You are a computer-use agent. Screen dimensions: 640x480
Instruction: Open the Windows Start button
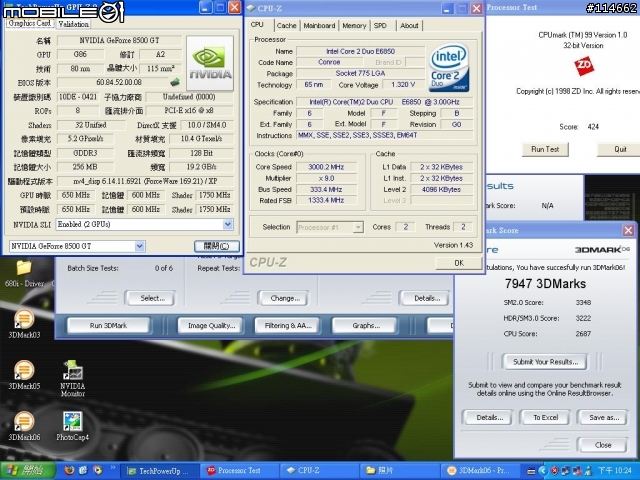[28, 471]
